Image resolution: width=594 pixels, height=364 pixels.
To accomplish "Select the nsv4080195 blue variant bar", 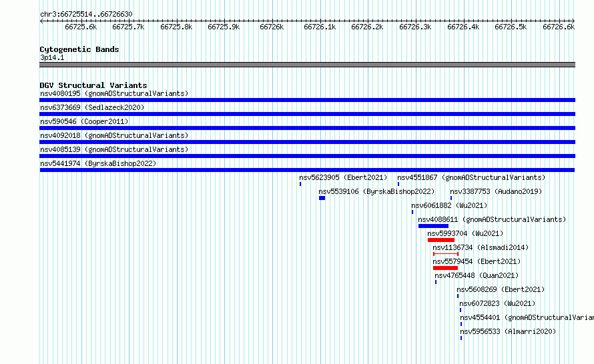I will tap(307, 100).
